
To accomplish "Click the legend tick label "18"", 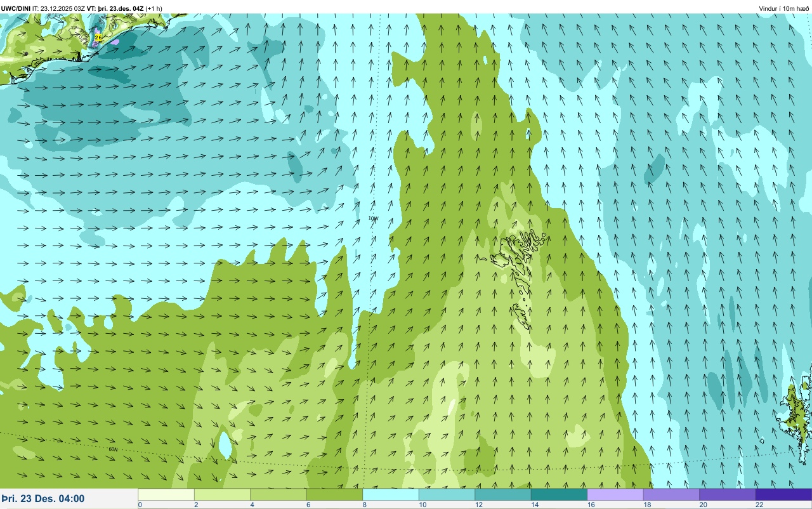I will (x=646, y=505).
